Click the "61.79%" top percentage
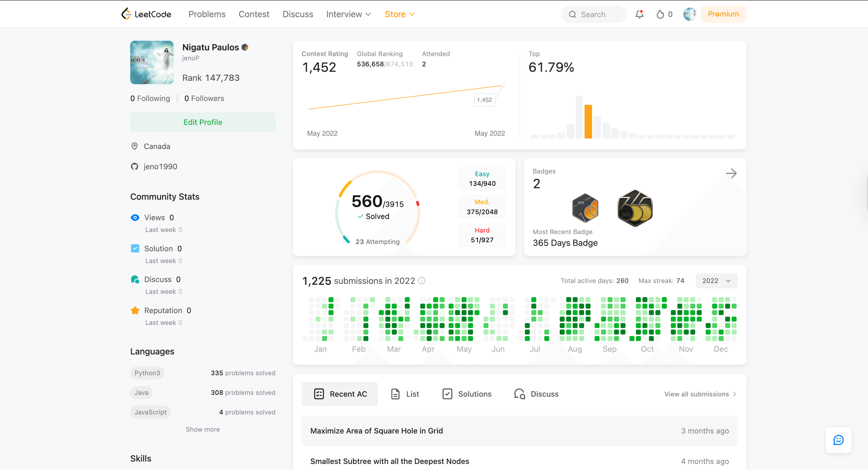The image size is (868, 470). click(551, 68)
